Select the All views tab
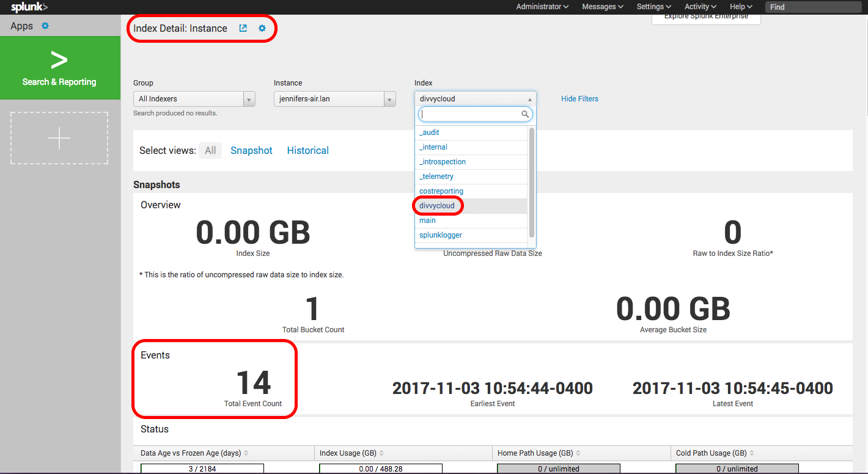The width and height of the screenshot is (868, 474). pos(210,150)
